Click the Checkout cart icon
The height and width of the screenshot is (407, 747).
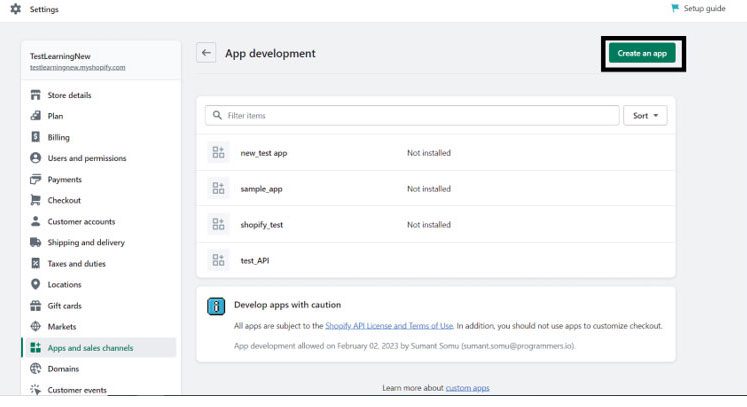[x=36, y=200]
